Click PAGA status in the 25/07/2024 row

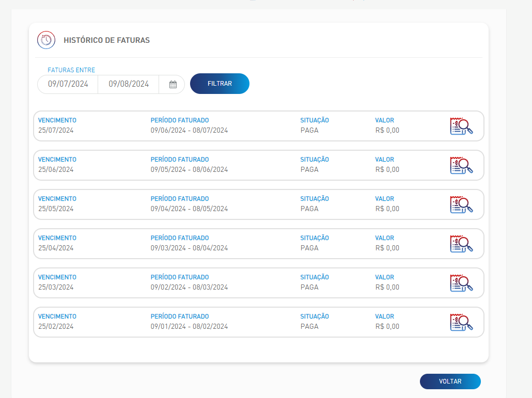[x=309, y=131]
